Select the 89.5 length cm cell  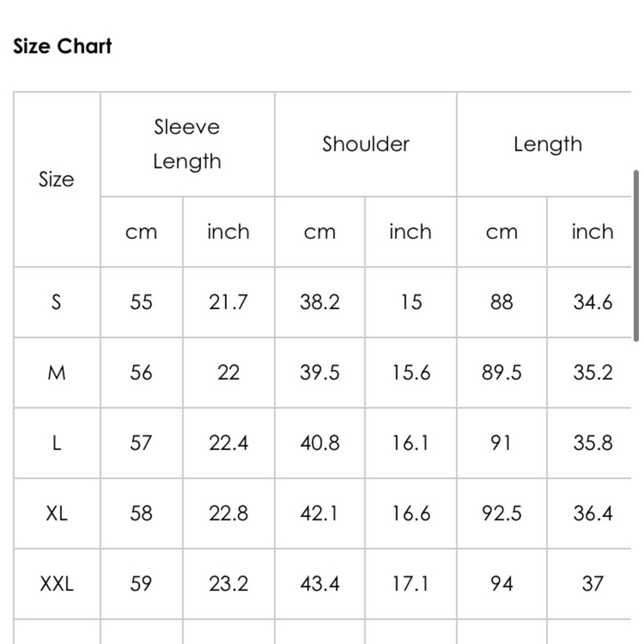click(x=502, y=372)
